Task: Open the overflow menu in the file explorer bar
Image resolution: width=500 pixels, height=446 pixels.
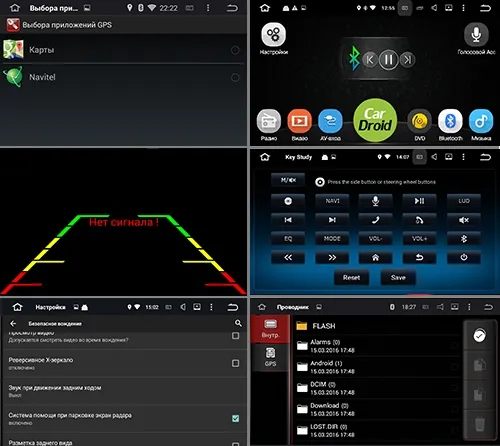Action: coord(469,307)
